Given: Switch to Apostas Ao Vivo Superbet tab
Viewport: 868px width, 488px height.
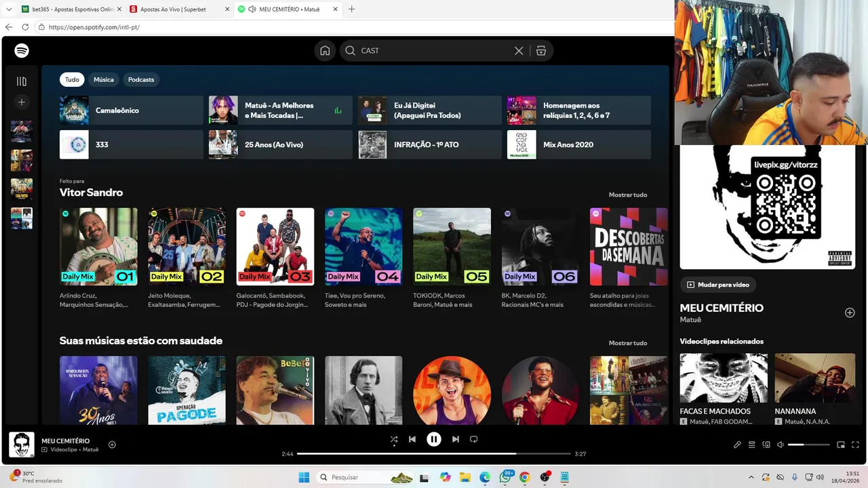Looking at the screenshot, I should point(178,9).
